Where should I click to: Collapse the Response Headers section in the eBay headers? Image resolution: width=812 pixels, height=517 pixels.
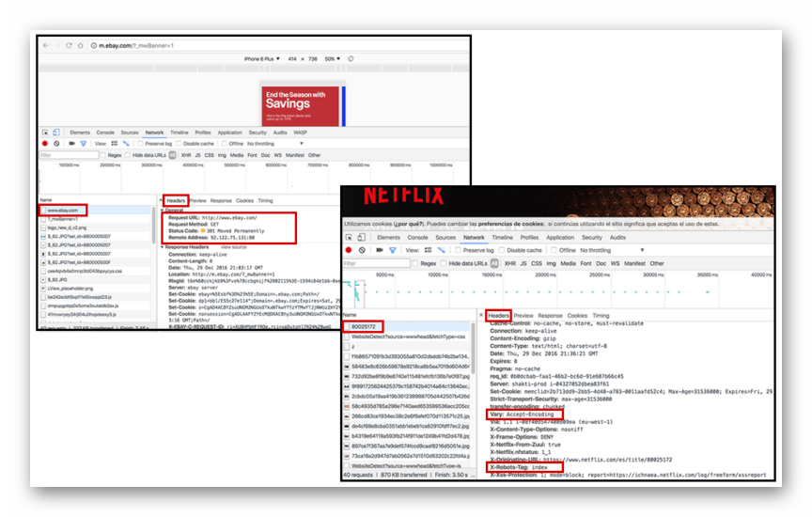pos(162,247)
